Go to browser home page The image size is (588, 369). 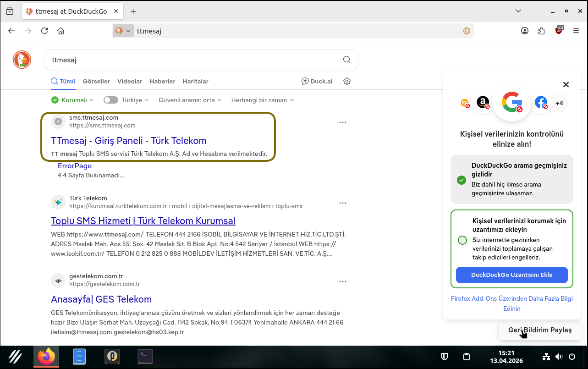tap(60, 31)
